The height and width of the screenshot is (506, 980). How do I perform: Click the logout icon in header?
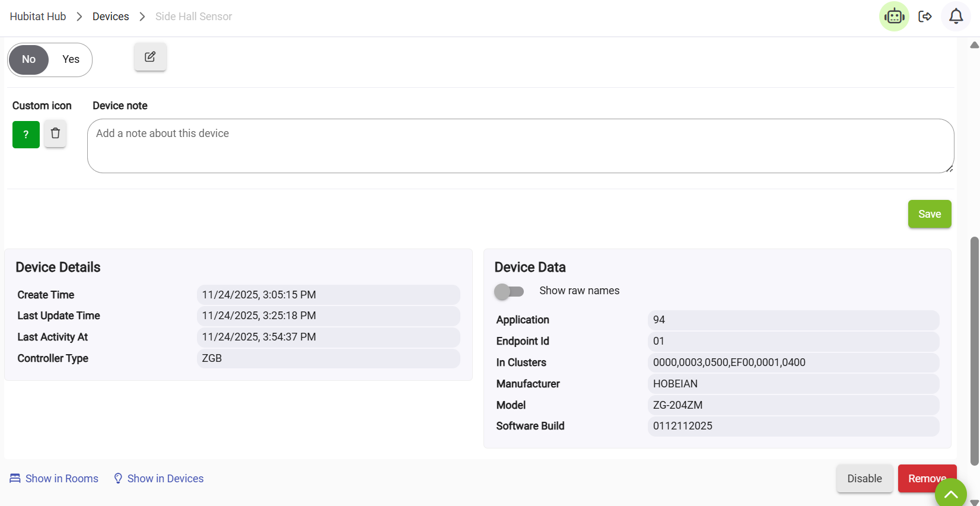925,17
